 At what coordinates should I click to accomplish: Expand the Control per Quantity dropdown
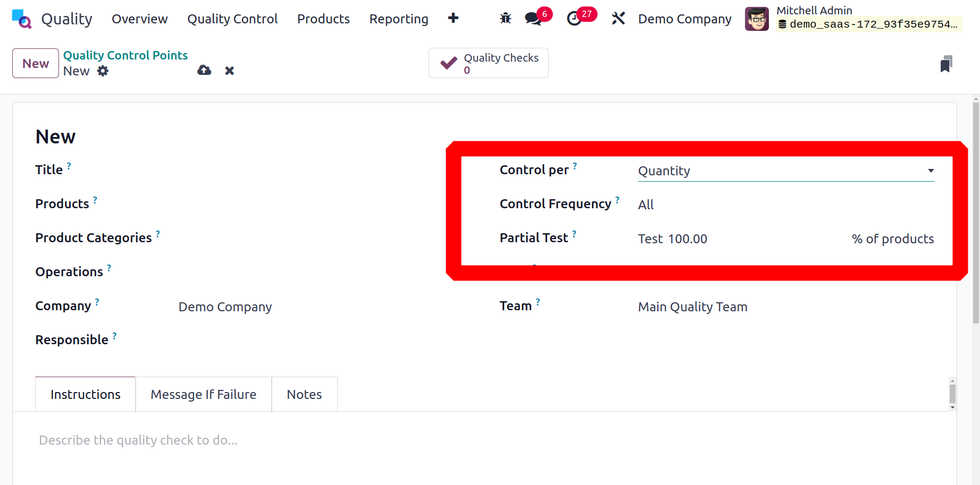coord(785,171)
